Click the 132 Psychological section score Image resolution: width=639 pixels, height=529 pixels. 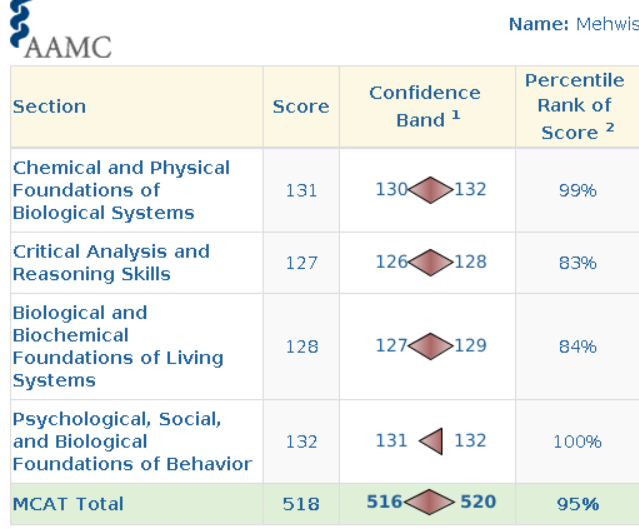pyautogui.click(x=301, y=441)
